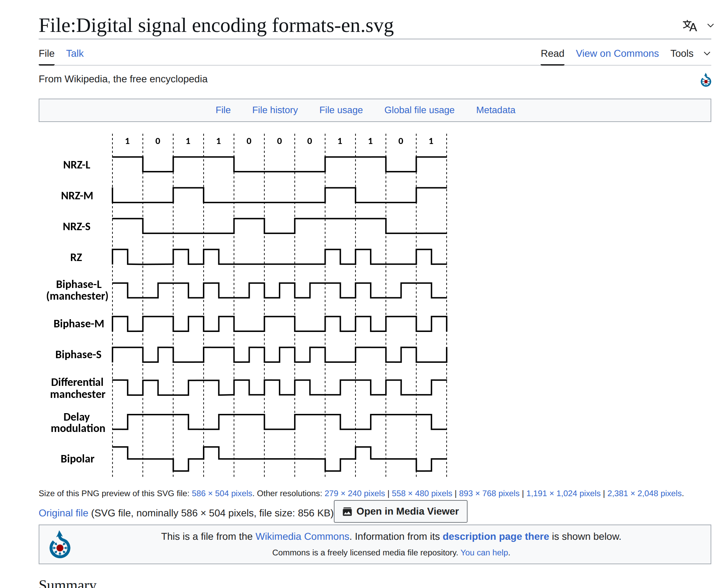Viewport: 723px width, 588px height.
Task: Jump to File history section
Action: pyautogui.click(x=275, y=110)
